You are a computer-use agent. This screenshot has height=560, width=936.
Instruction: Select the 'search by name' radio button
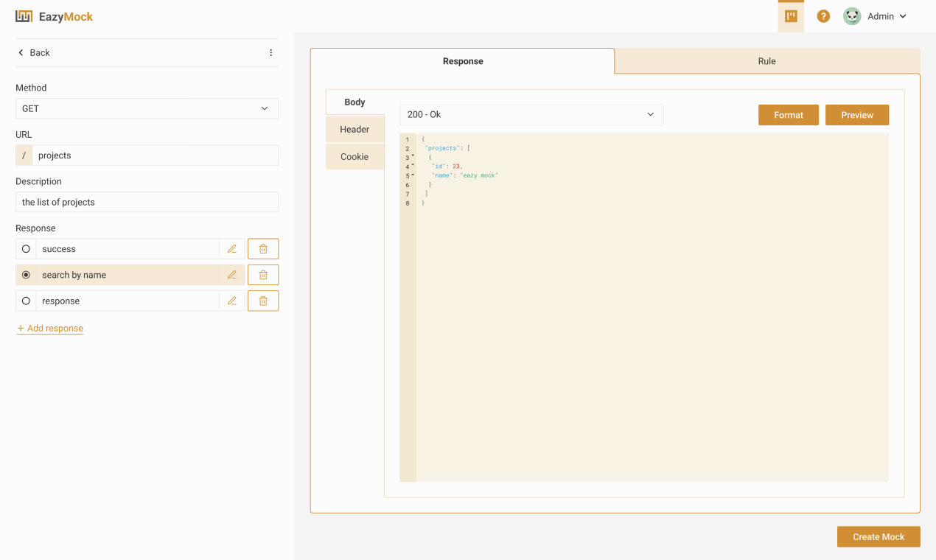[26, 275]
